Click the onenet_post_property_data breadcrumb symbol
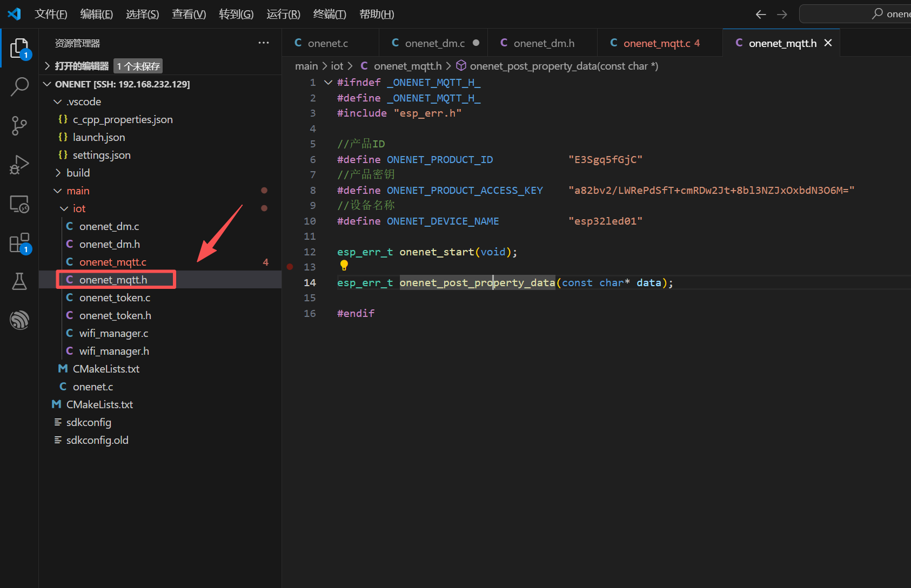This screenshot has height=588, width=911. click(557, 66)
